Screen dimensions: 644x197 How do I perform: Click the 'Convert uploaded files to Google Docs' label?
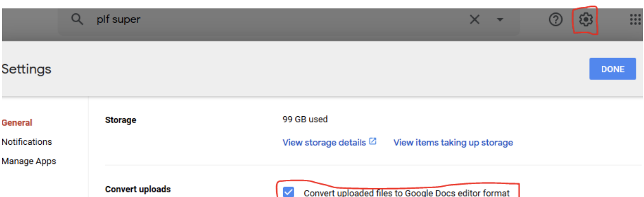tap(407, 193)
